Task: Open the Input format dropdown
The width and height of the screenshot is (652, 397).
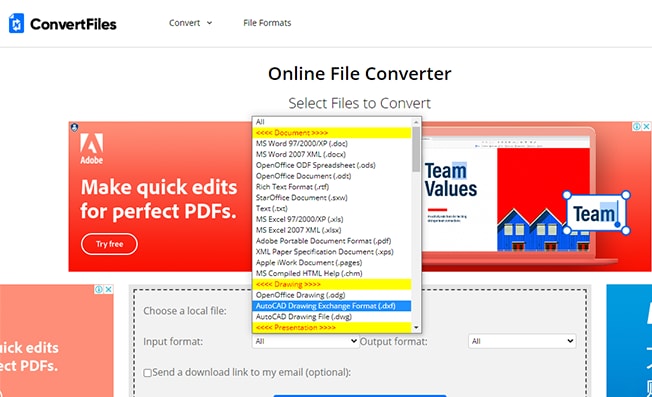Action: (305, 341)
